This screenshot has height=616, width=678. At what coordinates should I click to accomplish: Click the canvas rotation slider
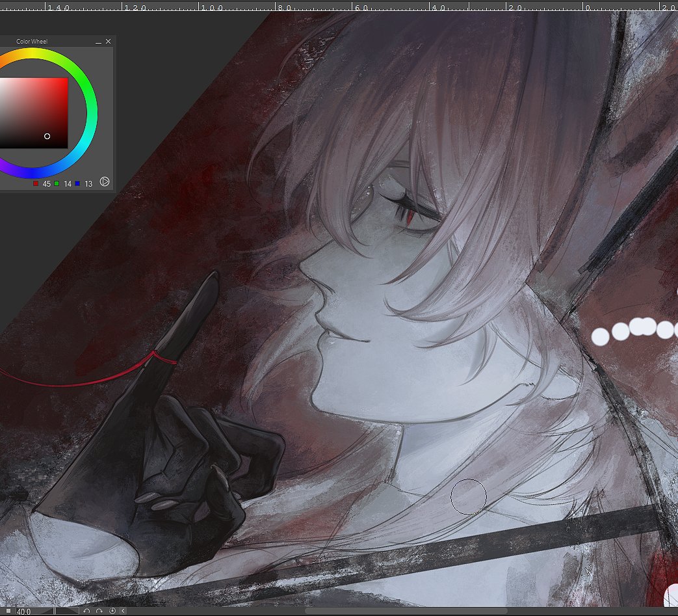[x=55, y=611]
